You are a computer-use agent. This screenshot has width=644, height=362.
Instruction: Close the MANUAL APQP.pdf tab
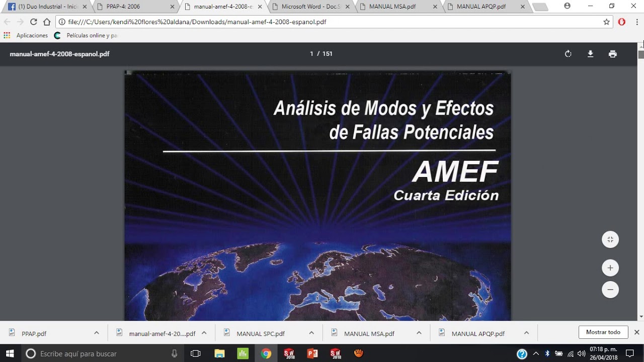523,7
